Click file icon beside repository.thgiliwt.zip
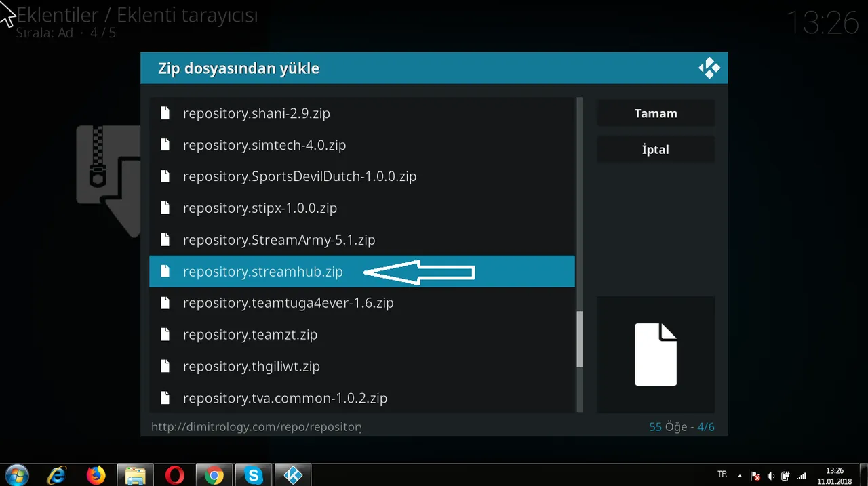 [x=165, y=366]
